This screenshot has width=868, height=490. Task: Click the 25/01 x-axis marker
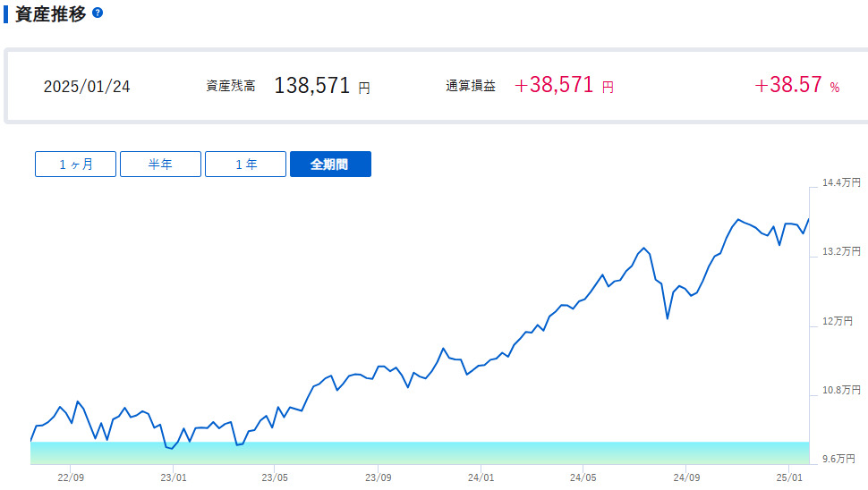(787, 477)
